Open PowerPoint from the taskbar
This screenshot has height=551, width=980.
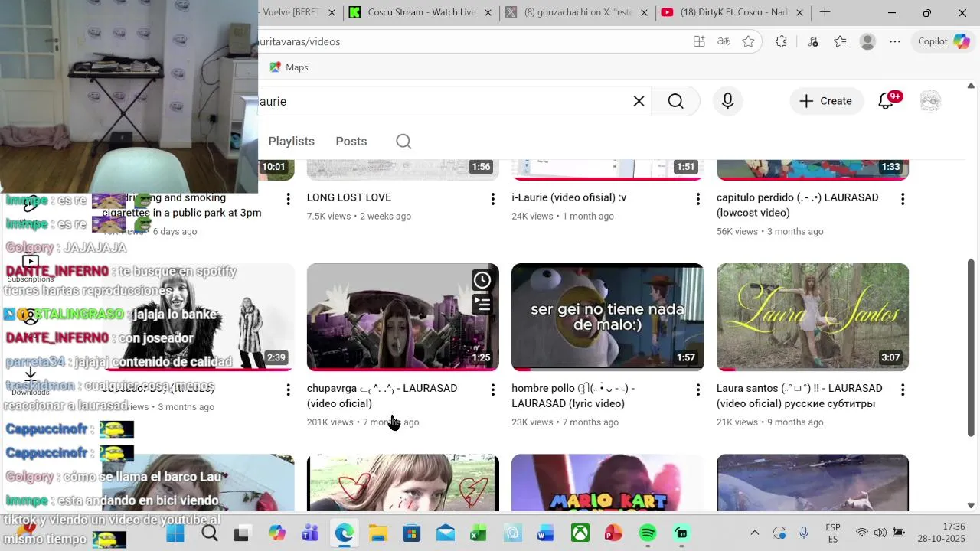tap(614, 533)
